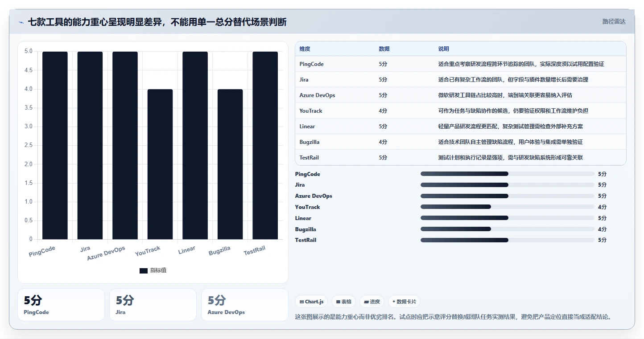This screenshot has width=644, height=339.
Task: Select the 进度 tag chip
Action: tap(372, 302)
